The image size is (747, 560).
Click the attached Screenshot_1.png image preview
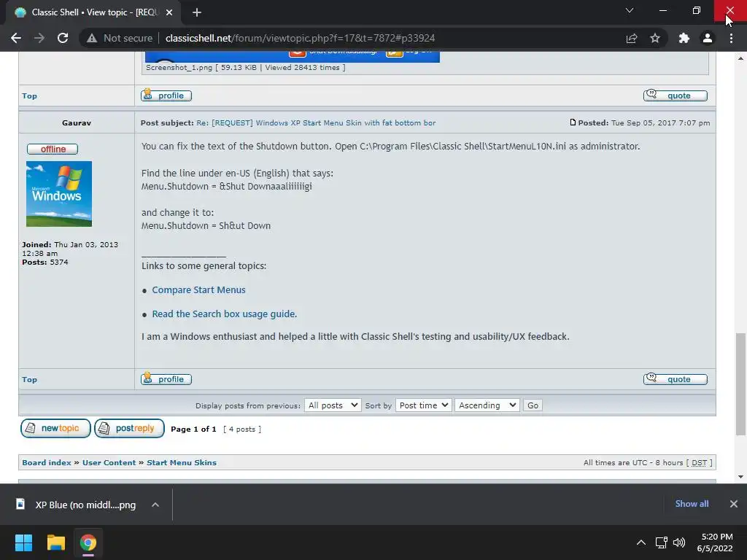pyautogui.click(x=293, y=57)
